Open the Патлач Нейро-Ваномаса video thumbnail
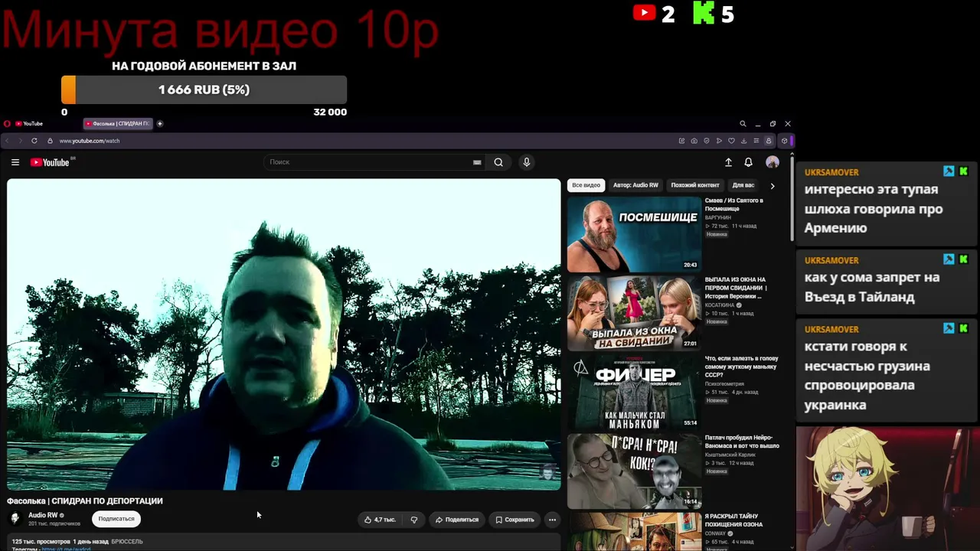Image resolution: width=980 pixels, height=551 pixels. [x=634, y=471]
